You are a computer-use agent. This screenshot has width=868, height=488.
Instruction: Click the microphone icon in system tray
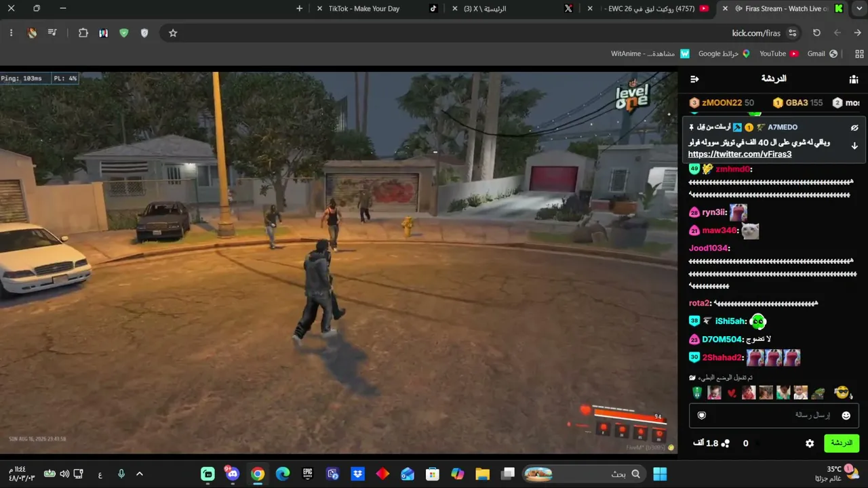[121, 474]
